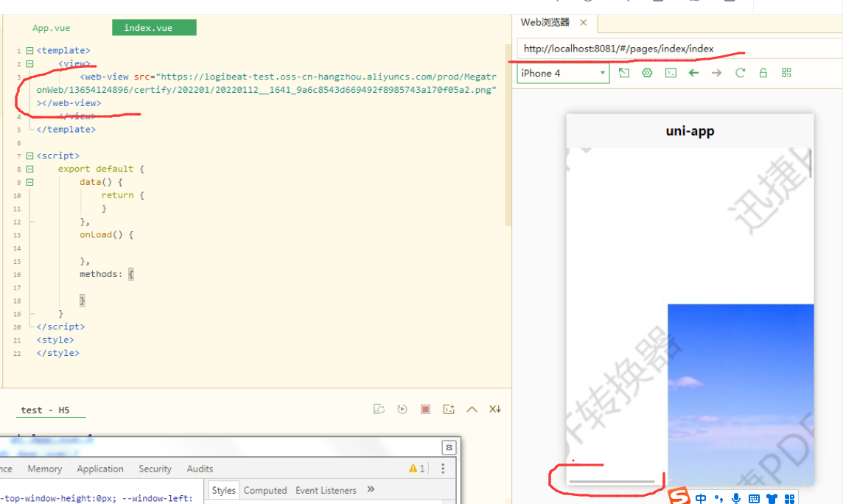Click the Sogou input method S logo
This screenshot has width=843, height=504.
tap(679, 496)
